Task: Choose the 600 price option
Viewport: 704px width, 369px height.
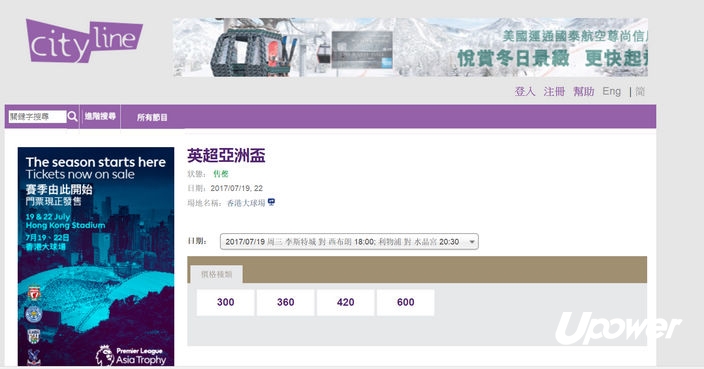Action: (x=405, y=302)
